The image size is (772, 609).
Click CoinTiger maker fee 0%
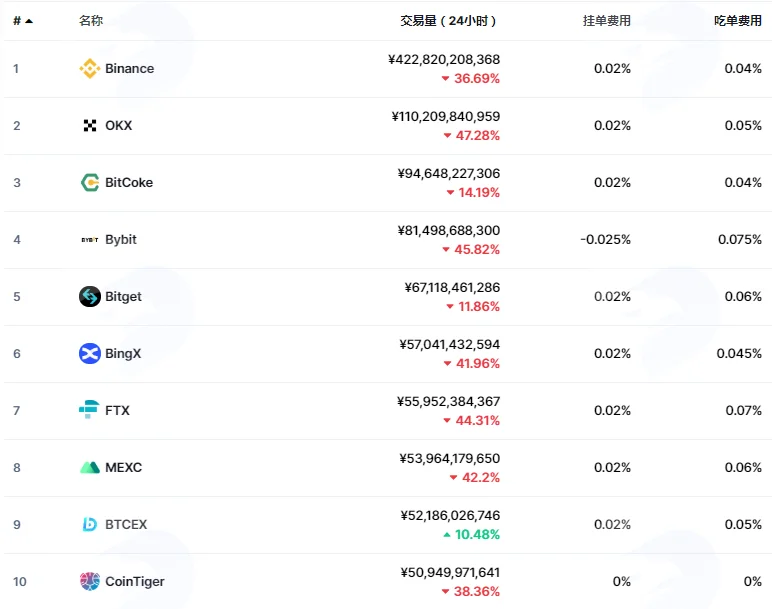click(x=622, y=581)
